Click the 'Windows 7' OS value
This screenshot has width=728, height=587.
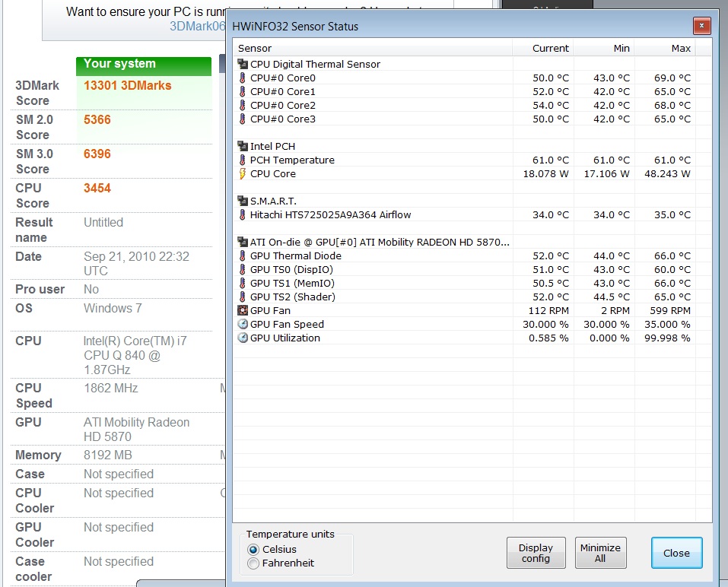coord(113,308)
